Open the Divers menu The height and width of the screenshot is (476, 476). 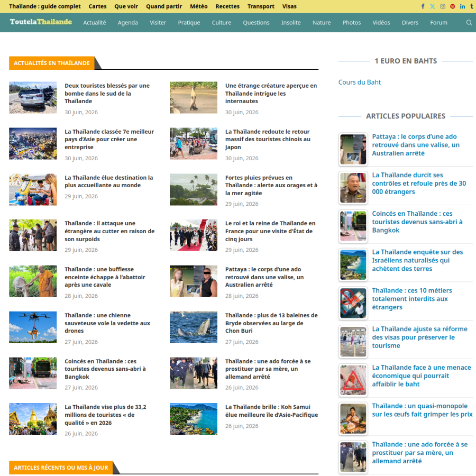click(x=410, y=22)
